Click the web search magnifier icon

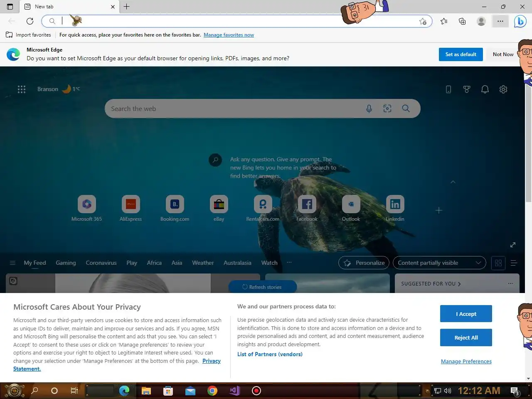406,108
